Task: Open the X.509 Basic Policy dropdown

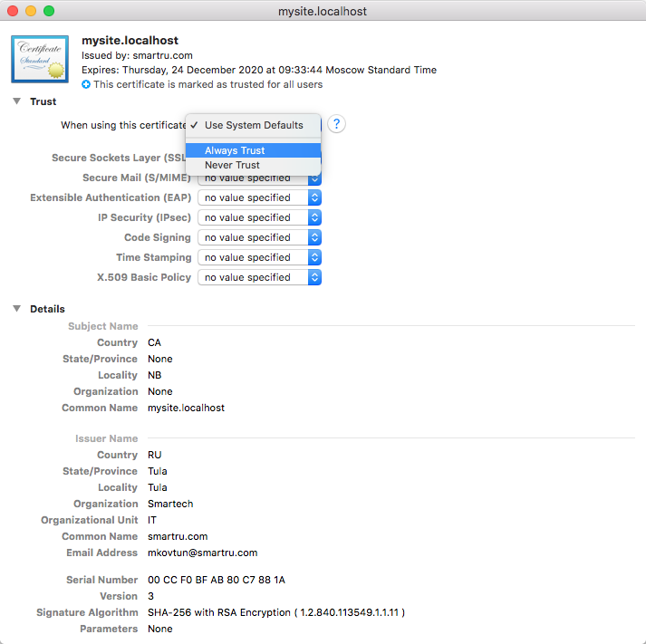Action: (x=259, y=277)
